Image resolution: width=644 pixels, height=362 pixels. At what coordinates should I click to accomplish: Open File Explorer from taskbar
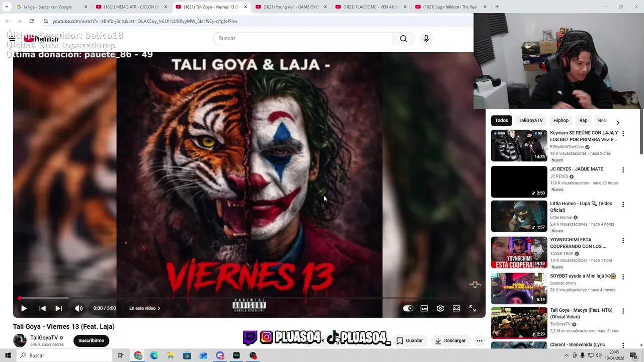171,355
